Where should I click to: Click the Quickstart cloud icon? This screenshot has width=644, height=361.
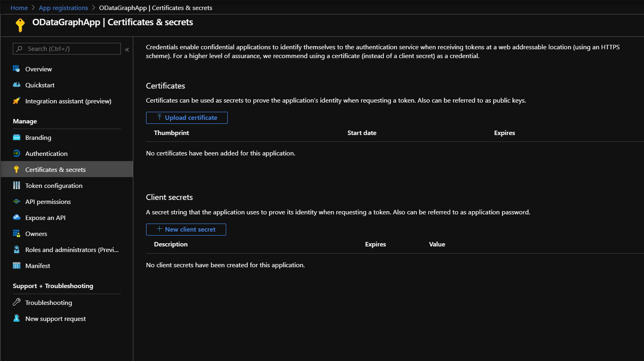(16, 85)
